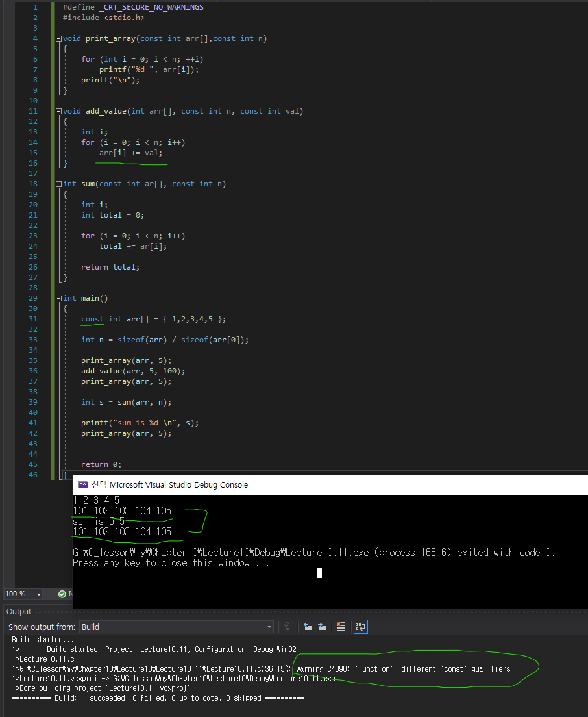Click the '1>Lecture10.11.c' output line
Screen dimensions: 588x717
coord(43,659)
